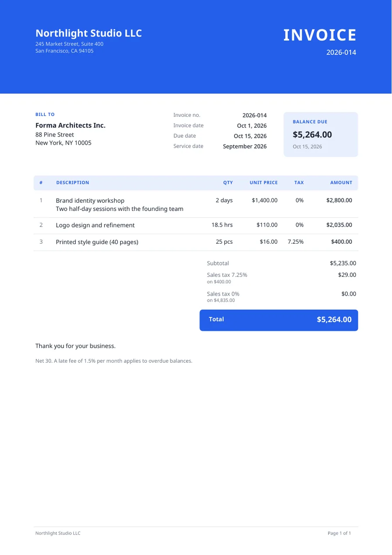392x555 pixels.
Task: Click the Oct 15, 2026 date in Balance Due box
Action: [x=308, y=146]
